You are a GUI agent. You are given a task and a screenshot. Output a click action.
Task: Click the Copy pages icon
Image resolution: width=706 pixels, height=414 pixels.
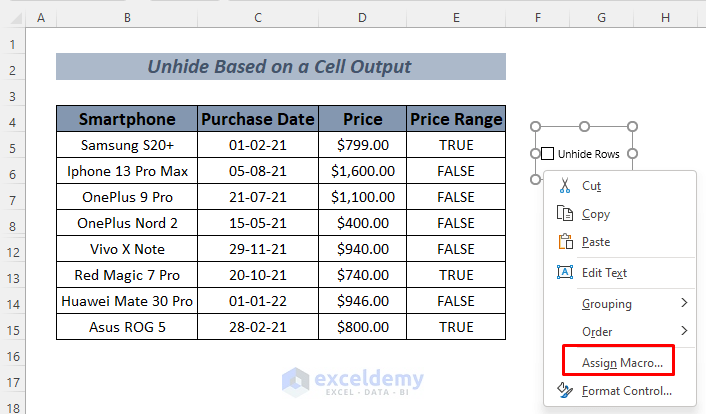pyautogui.click(x=565, y=213)
